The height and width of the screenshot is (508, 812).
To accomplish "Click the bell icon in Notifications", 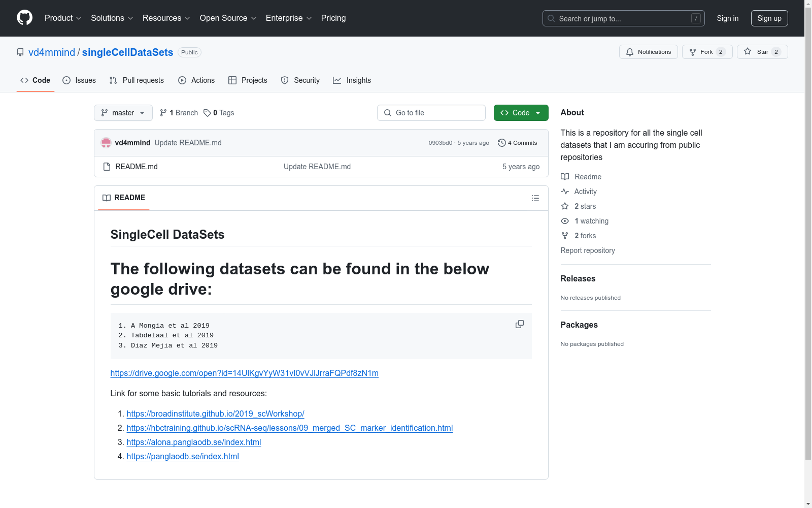I will pyautogui.click(x=630, y=52).
